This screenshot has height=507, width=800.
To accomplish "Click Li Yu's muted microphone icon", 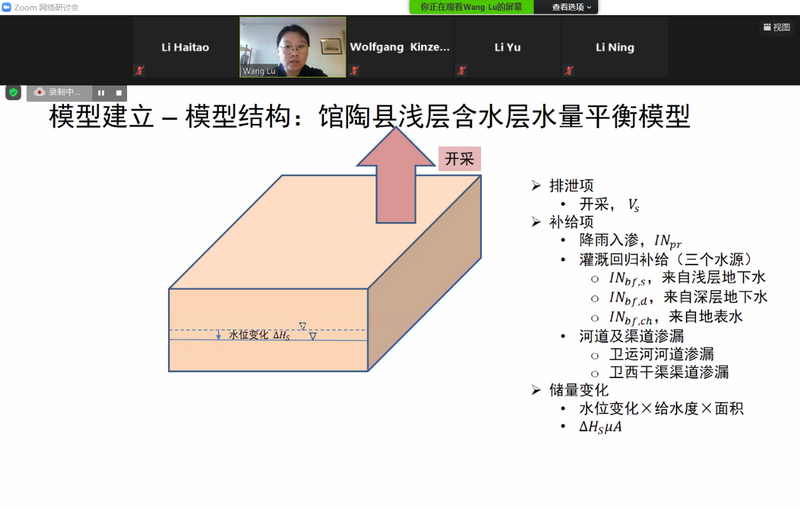I will point(460,71).
